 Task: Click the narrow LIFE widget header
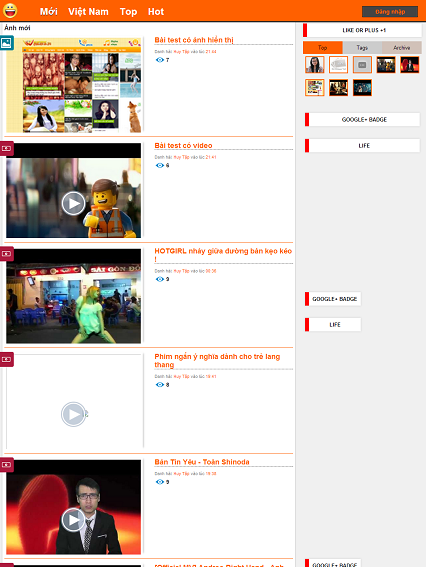(x=333, y=325)
